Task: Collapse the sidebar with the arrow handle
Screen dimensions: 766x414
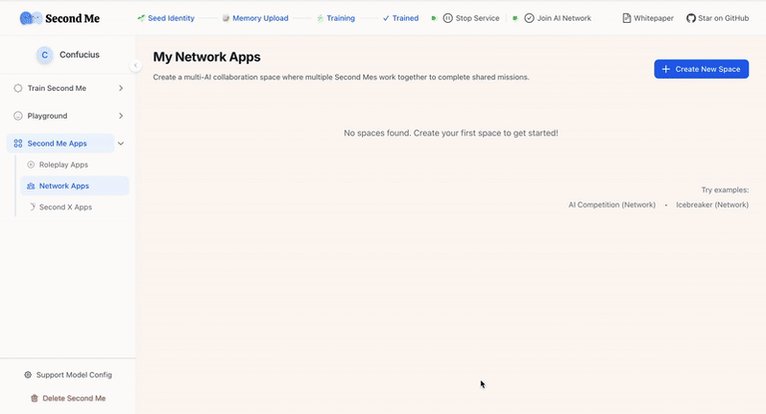Action: pyautogui.click(x=135, y=65)
